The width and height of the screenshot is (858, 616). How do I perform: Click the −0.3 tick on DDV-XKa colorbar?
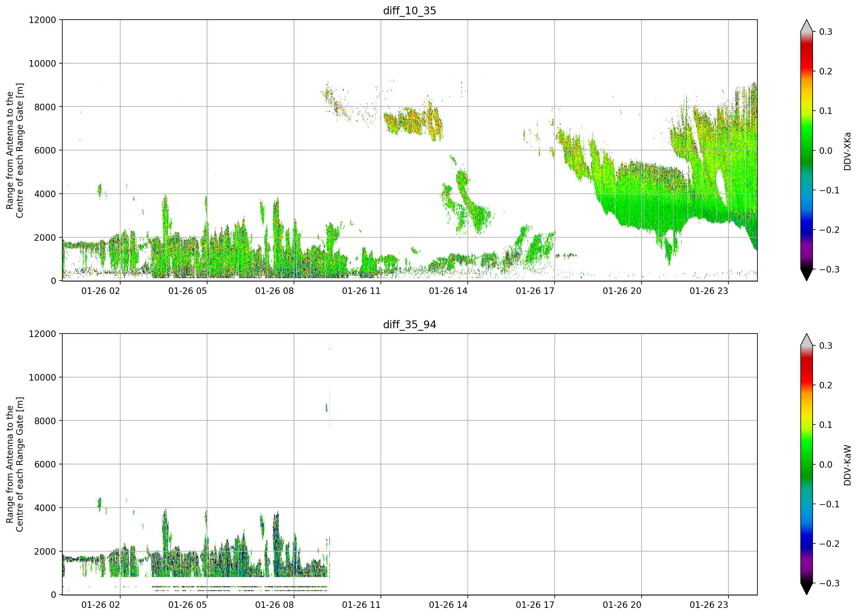point(829,269)
